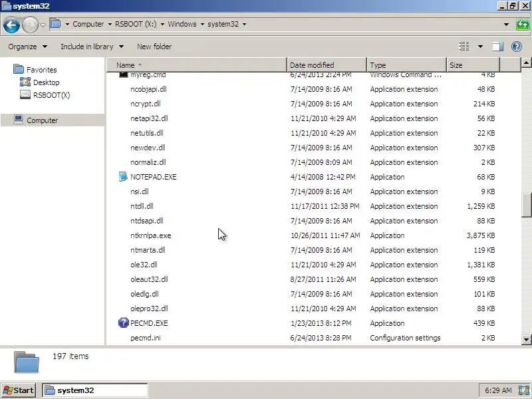Refresh the folder with green arrows icon

click(523, 25)
